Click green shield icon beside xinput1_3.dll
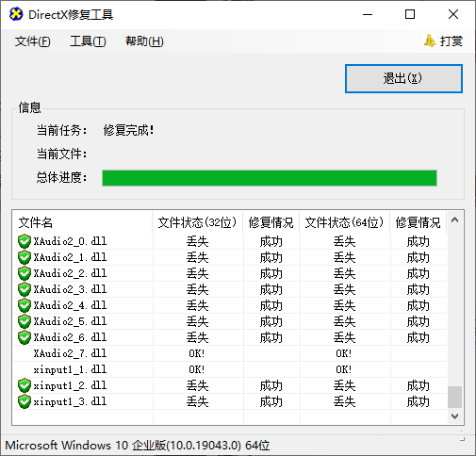This screenshot has width=476, height=456. 25,401
